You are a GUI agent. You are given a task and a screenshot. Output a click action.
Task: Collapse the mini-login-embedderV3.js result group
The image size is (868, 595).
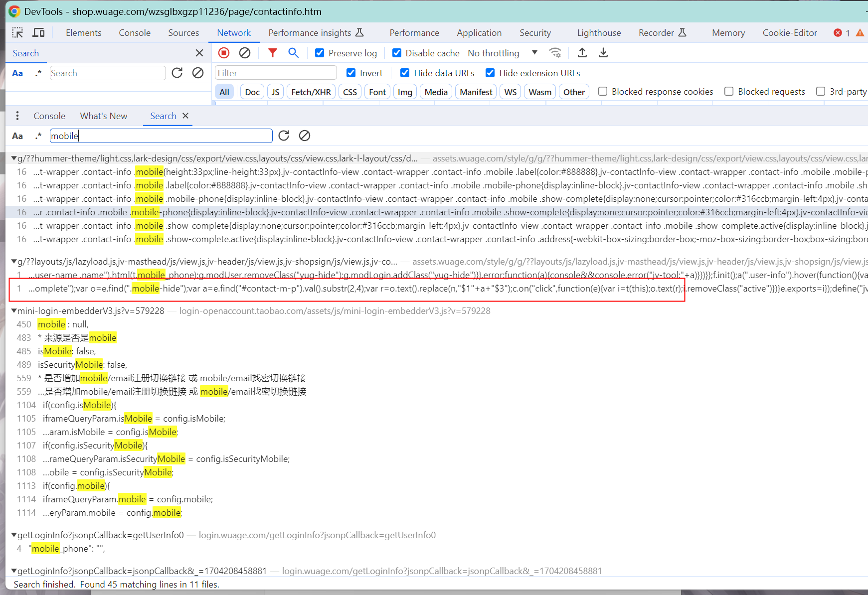(x=14, y=311)
